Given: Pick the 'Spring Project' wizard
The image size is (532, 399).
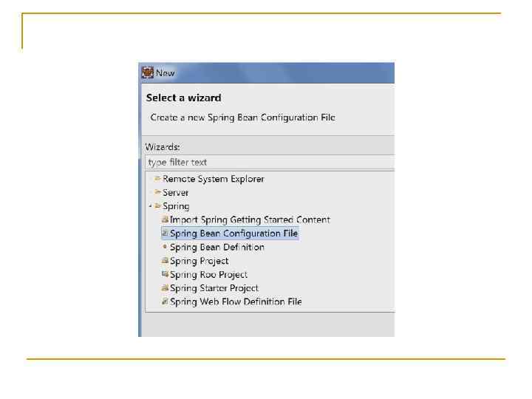Looking at the screenshot, I should 199,261.
